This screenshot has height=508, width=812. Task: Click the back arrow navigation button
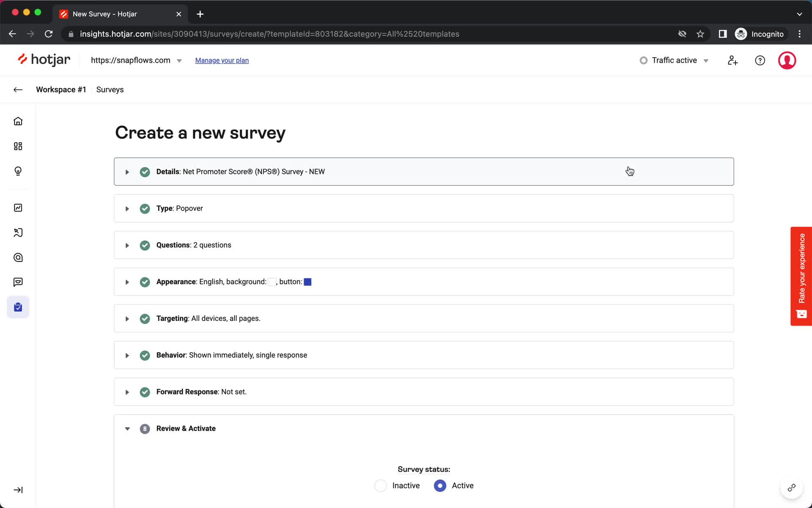pyautogui.click(x=18, y=90)
